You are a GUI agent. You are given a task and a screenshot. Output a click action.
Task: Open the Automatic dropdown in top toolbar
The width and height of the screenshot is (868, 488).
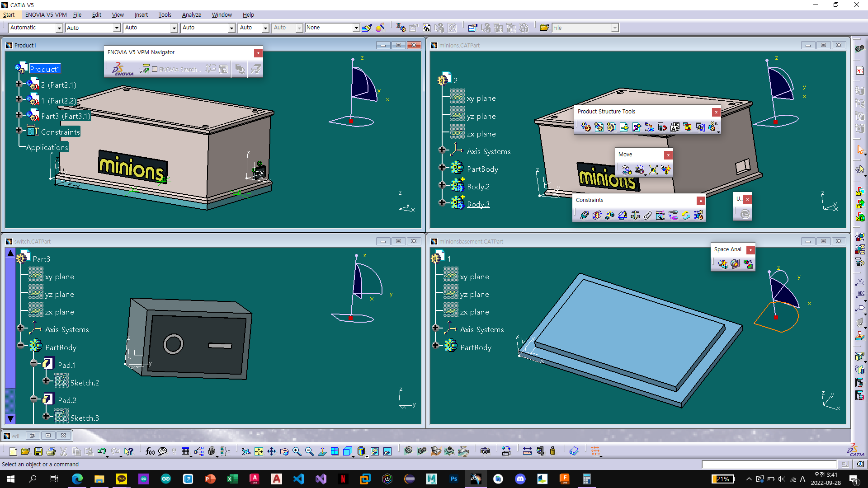(x=59, y=28)
